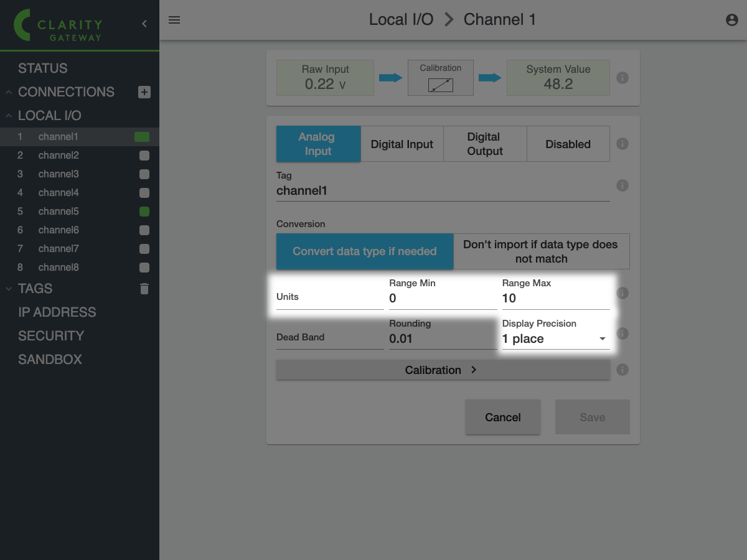
Task: Choose Don't import if data type mismatch
Action: (x=541, y=251)
